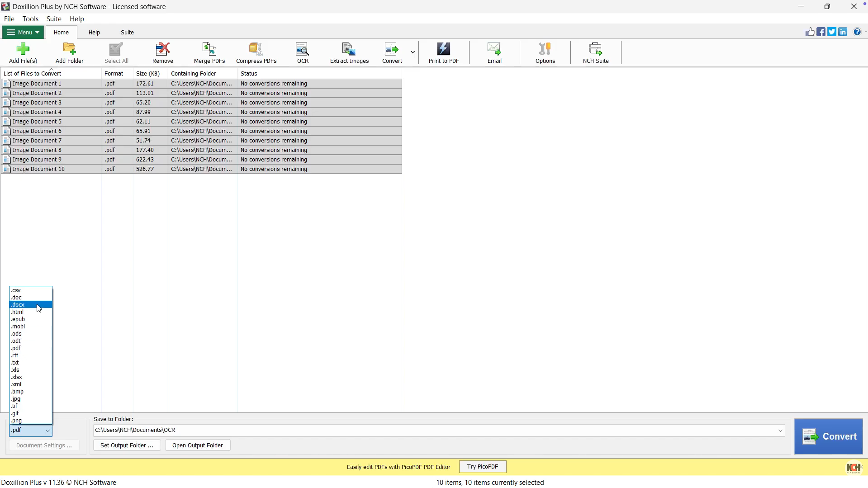This screenshot has width=868, height=488.
Task: Open the File menu
Action: pyautogui.click(x=9, y=19)
